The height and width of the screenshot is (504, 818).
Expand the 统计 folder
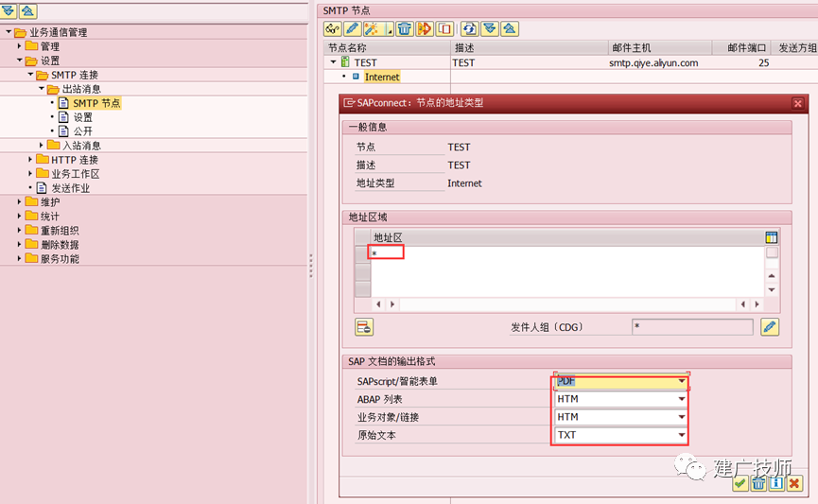19,216
